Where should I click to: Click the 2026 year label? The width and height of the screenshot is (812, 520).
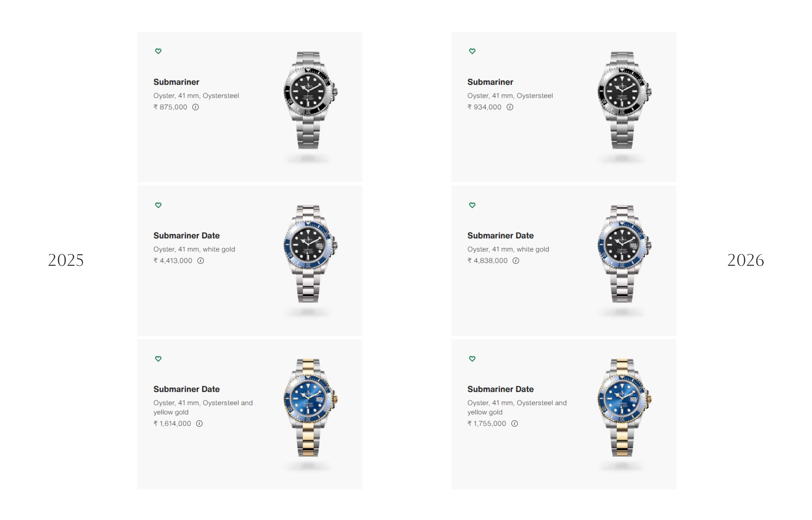pos(746,260)
